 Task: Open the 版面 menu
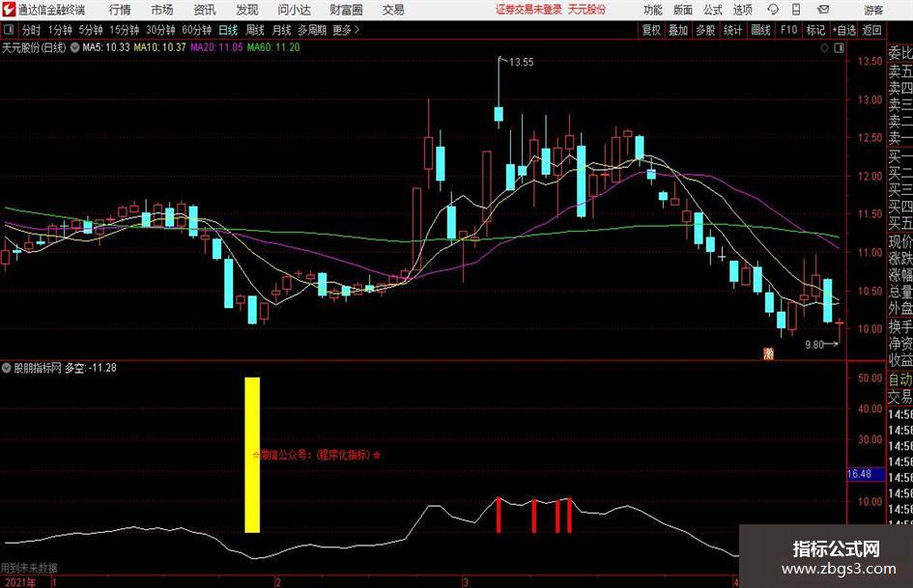pyautogui.click(x=682, y=10)
